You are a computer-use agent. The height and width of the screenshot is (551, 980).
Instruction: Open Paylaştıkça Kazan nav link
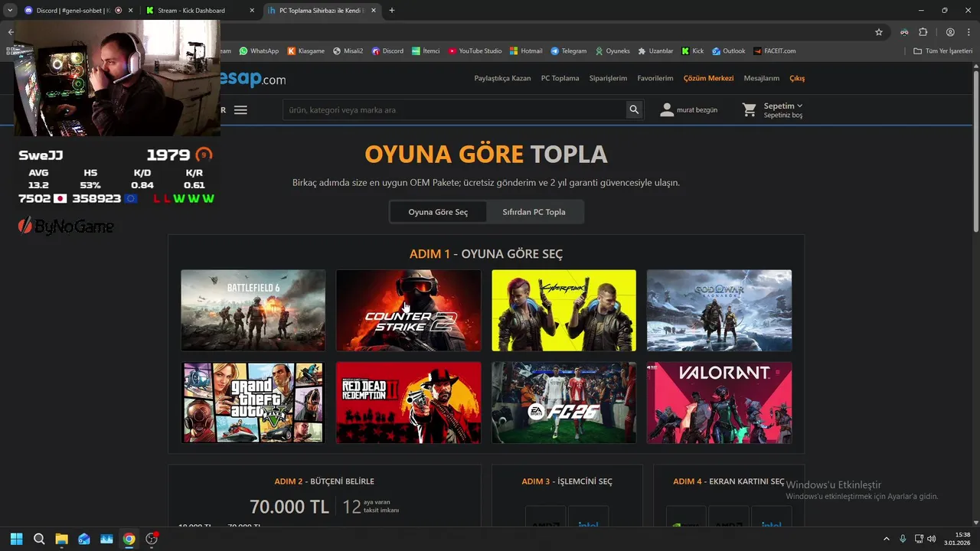(502, 78)
